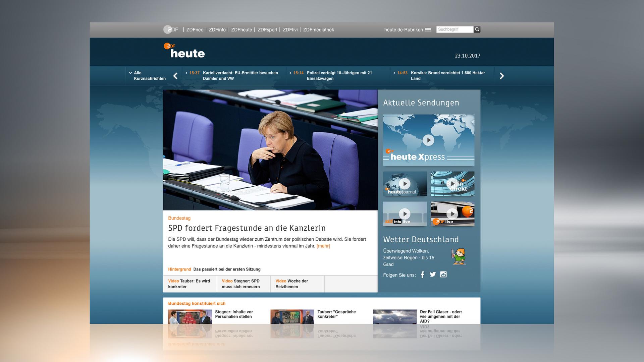The height and width of the screenshot is (362, 644).
Task: Open the 15:37 Kartellverdacht ticker item
Action: [234, 76]
